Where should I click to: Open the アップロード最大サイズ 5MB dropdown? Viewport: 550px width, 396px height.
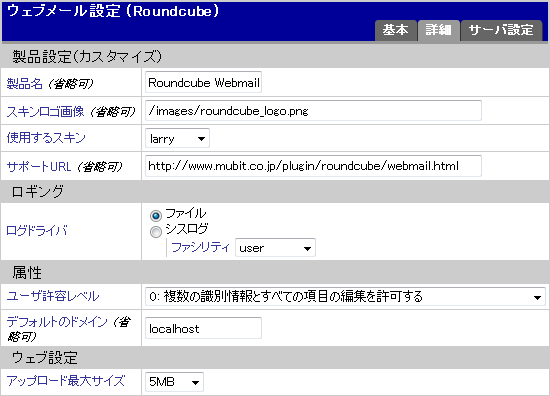pyautogui.click(x=174, y=382)
